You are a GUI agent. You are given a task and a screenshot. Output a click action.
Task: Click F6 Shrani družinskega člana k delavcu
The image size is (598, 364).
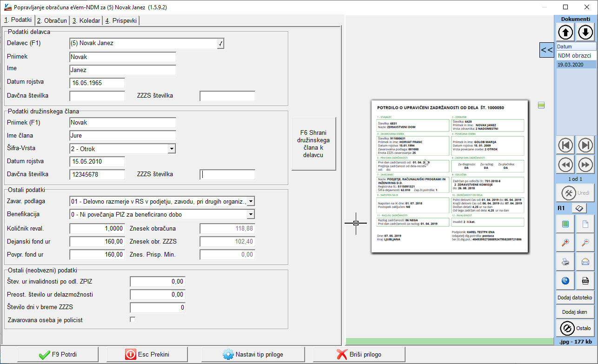(313, 144)
